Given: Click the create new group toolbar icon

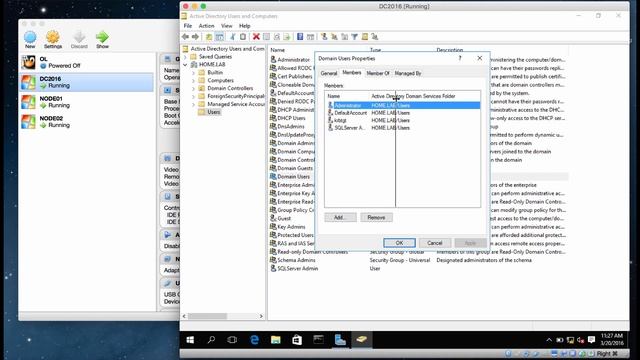Looking at the screenshot, I should 334,37.
